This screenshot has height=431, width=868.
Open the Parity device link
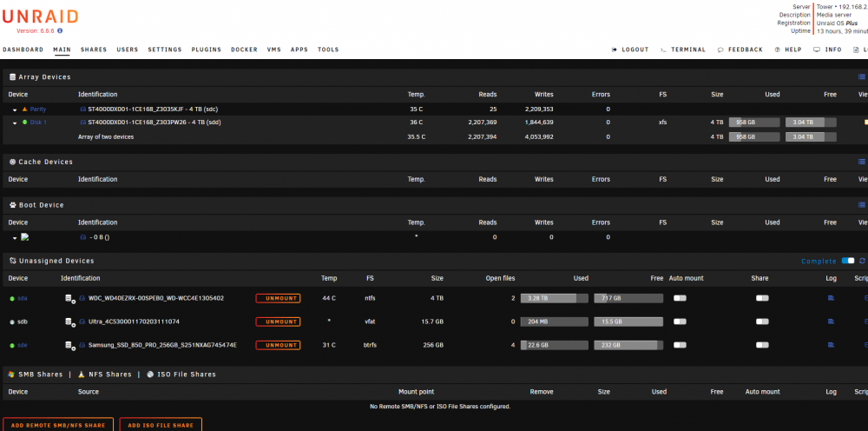[x=38, y=109]
